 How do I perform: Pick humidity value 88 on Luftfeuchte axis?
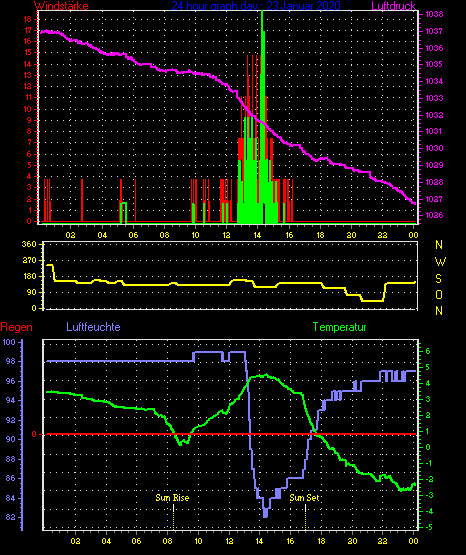click(x=11, y=459)
